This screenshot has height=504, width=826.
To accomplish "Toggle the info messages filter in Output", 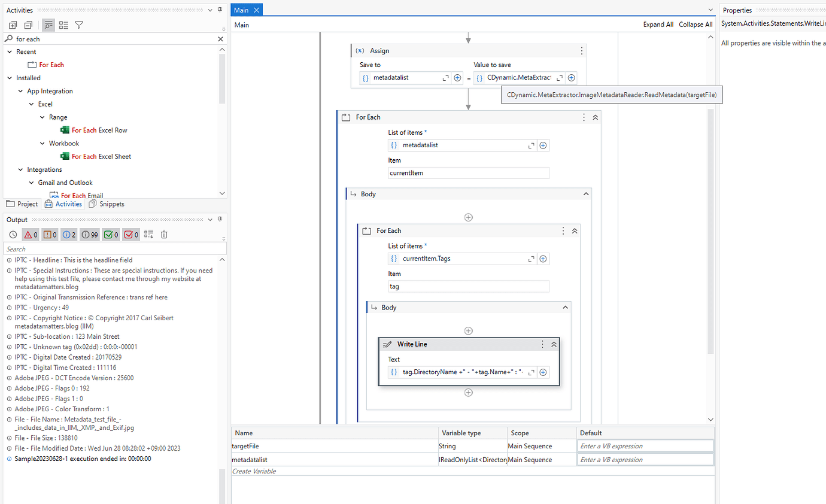I will point(69,234).
